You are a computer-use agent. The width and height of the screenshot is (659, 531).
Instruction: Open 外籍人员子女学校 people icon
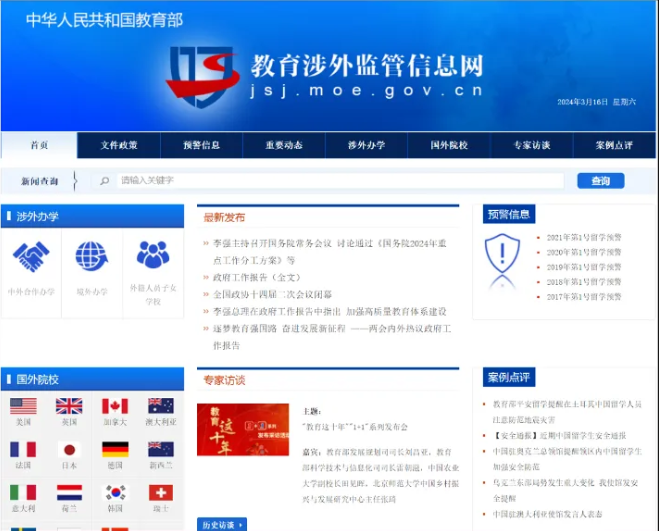click(x=153, y=255)
